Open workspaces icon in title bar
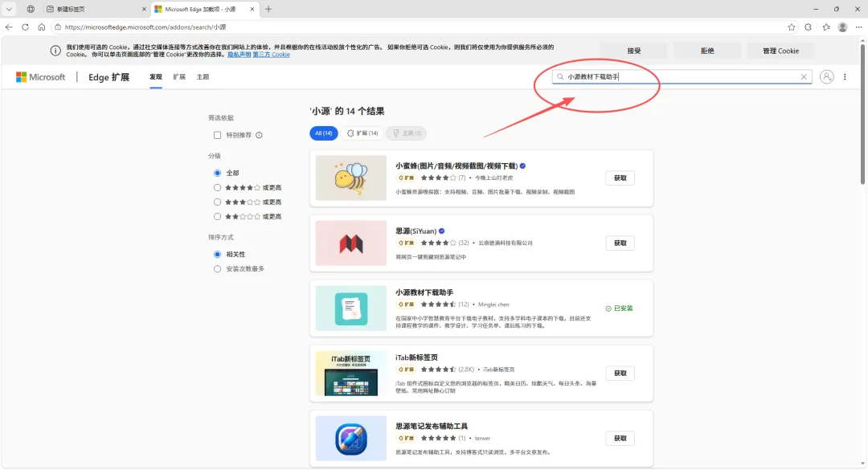 click(x=31, y=9)
